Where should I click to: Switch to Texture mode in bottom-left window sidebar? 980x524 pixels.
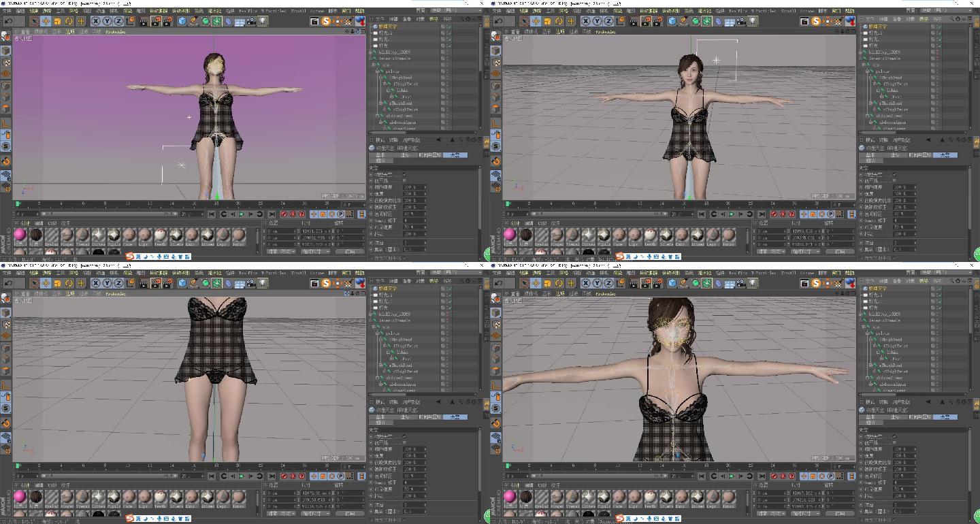[x=5, y=323]
